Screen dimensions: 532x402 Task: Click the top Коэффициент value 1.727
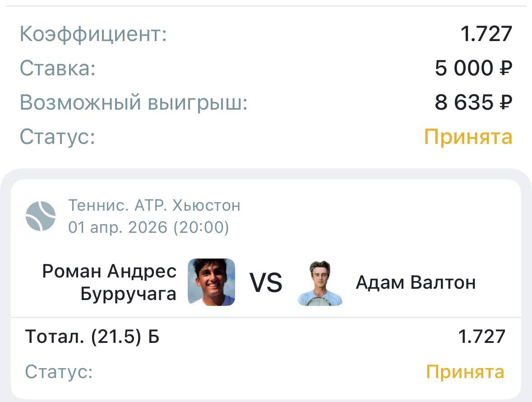pyautogui.click(x=486, y=34)
